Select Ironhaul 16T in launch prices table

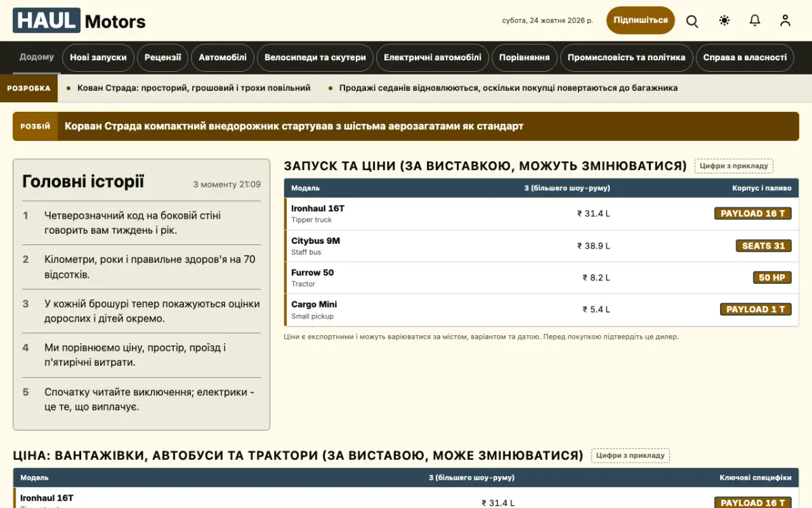coord(541,213)
